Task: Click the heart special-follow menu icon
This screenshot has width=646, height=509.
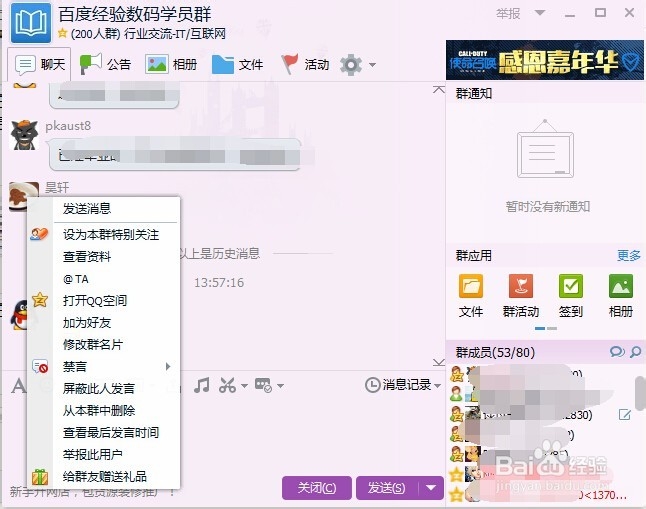Action: (39, 234)
